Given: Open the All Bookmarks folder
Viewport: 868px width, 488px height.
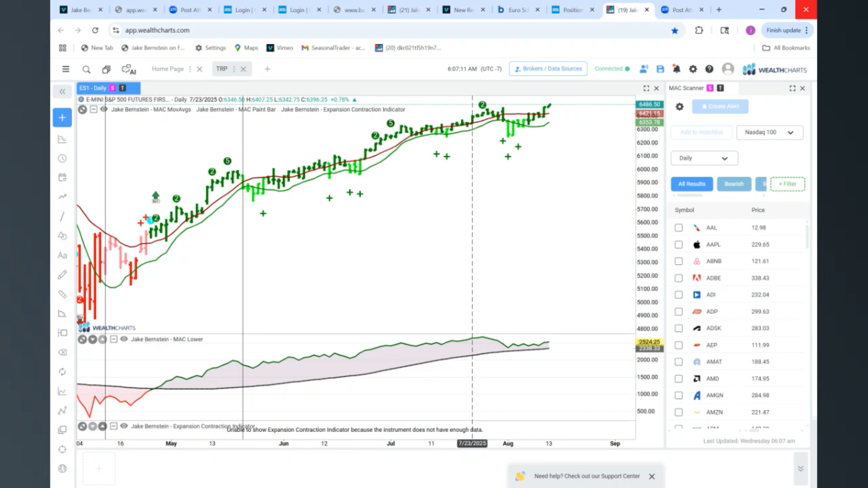Looking at the screenshot, I should point(786,48).
